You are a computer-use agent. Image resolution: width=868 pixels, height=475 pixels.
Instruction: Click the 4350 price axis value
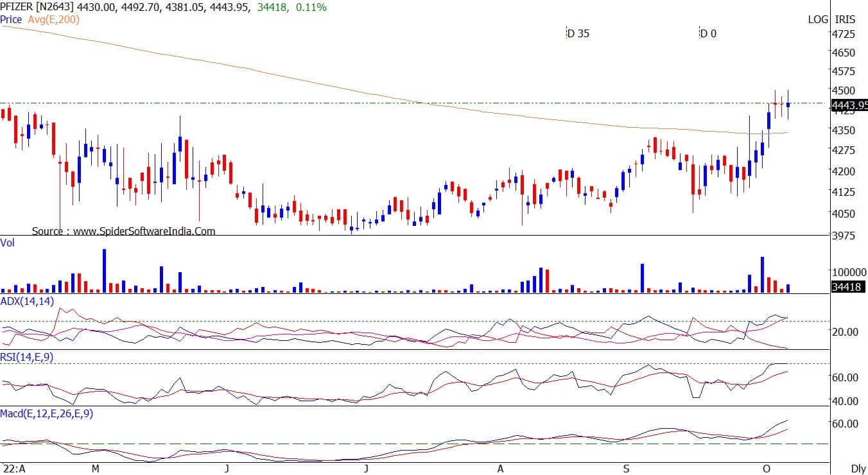click(x=844, y=130)
